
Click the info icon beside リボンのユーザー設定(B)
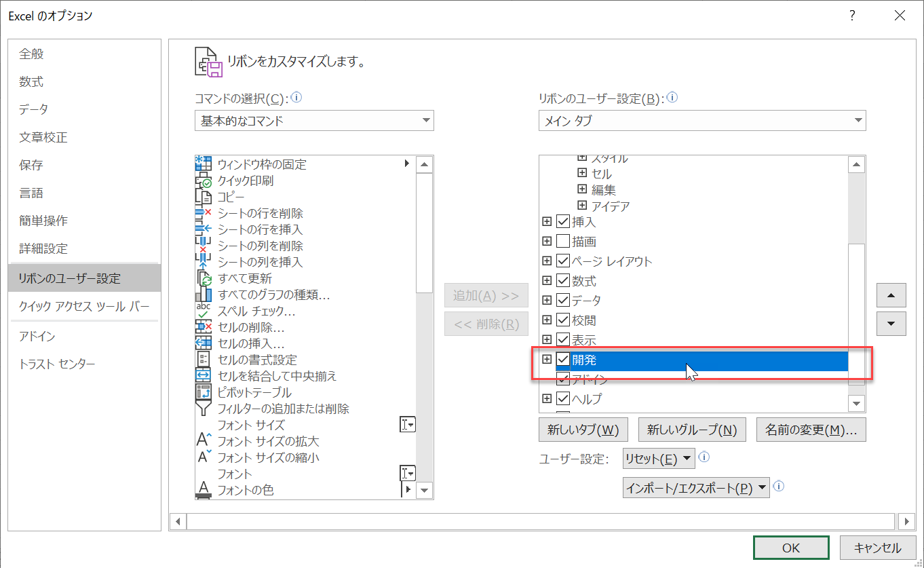click(x=672, y=98)
